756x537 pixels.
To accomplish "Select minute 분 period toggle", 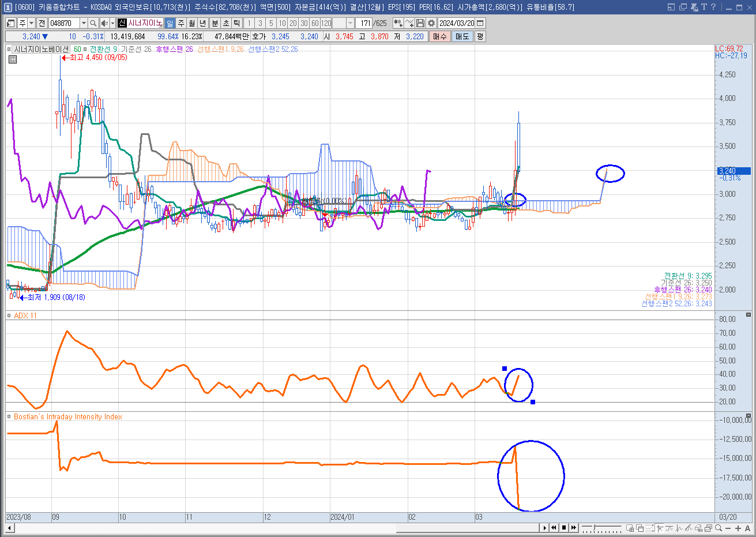I will 215,23.
